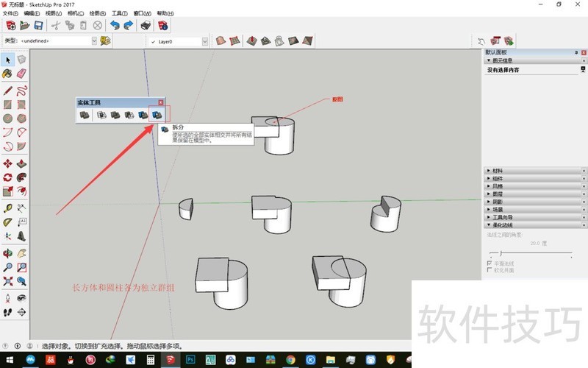588x368 pixels.
Task: Expand the 材料 panel section
Action: pos(534,170)
